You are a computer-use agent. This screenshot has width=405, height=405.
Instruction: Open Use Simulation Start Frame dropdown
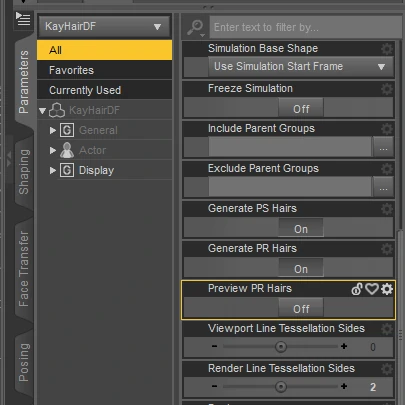point(301,66)
